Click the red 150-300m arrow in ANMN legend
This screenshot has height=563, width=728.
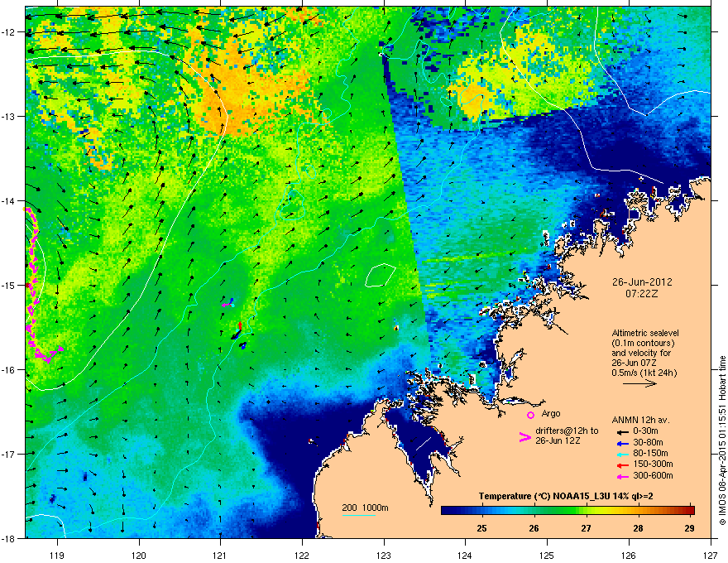click(623, 465)
